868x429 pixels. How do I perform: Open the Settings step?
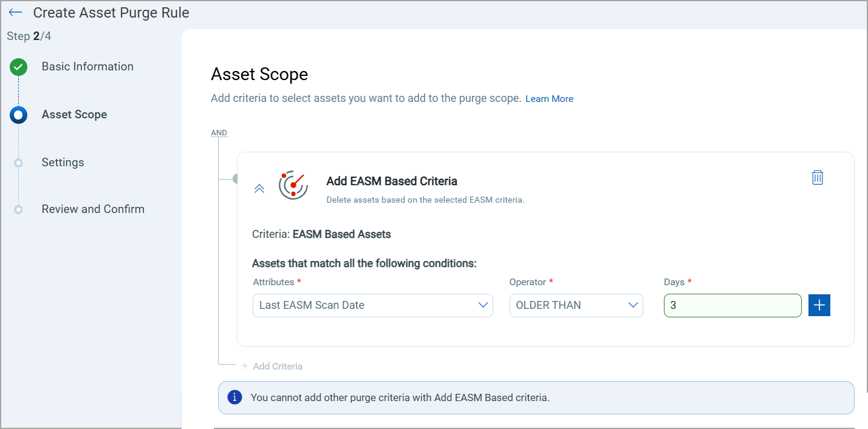point(63,163)
